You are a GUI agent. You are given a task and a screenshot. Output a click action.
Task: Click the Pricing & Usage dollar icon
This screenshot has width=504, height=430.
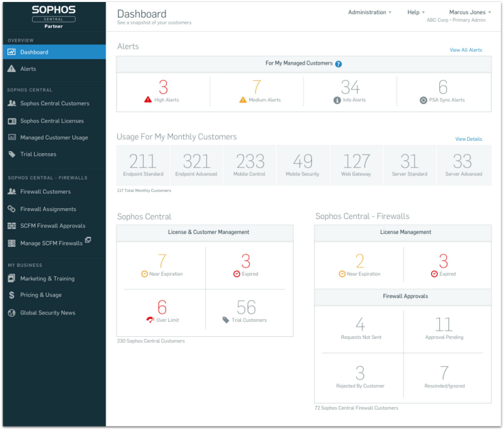pyautogui.click(x=12, y=295)
